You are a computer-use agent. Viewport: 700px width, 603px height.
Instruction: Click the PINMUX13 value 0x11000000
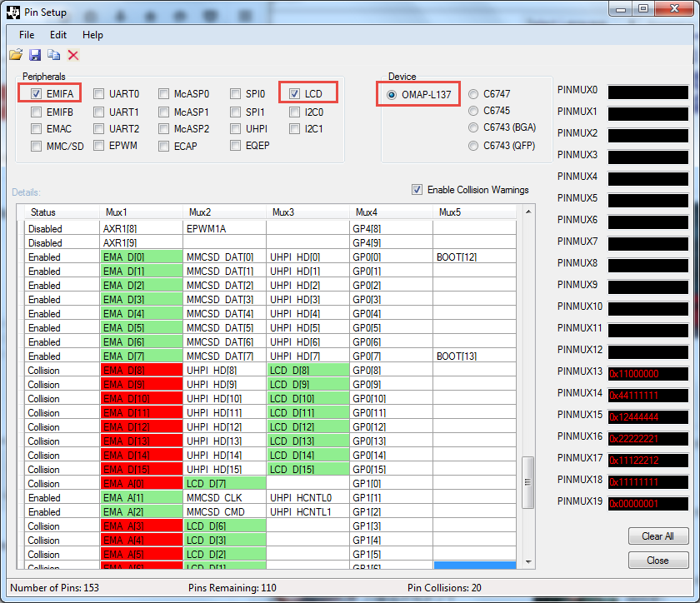[x=648, y=374]
